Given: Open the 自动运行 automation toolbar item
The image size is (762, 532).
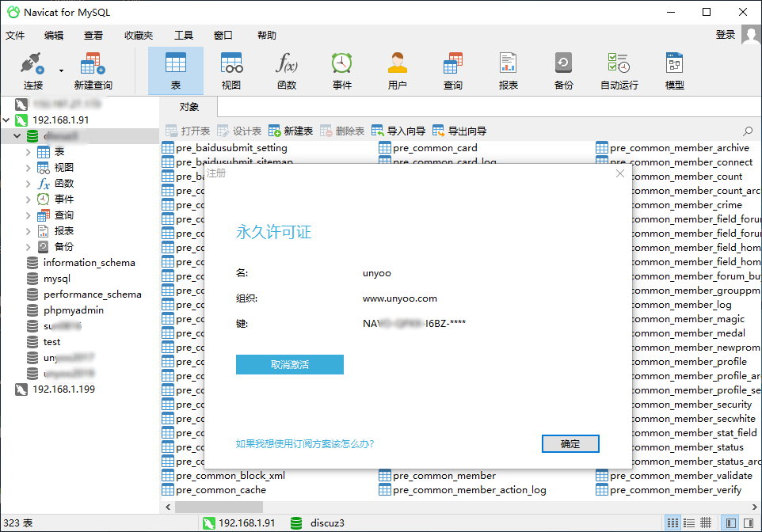Looking at the screenshot, I should tap(619, 71).
